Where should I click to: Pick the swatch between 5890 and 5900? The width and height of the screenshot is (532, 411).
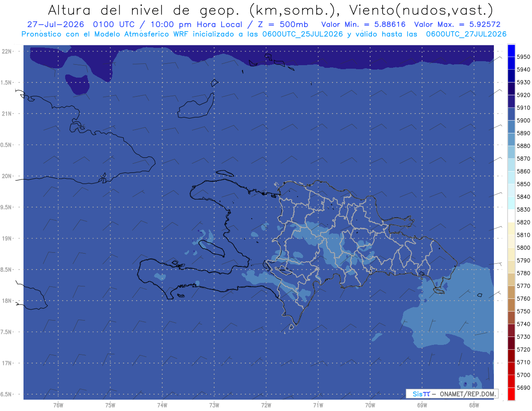click(511, 127)
